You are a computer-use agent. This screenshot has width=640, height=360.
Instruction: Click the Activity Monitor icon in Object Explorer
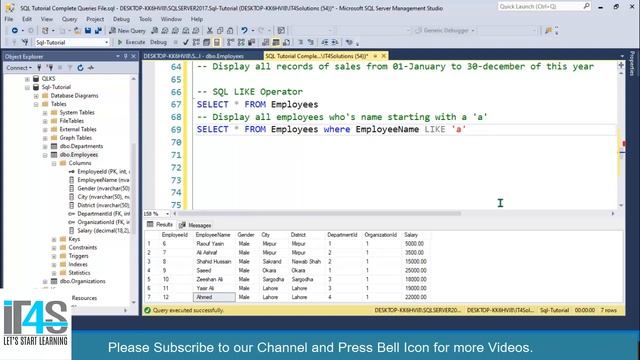[x=91, y=68]
